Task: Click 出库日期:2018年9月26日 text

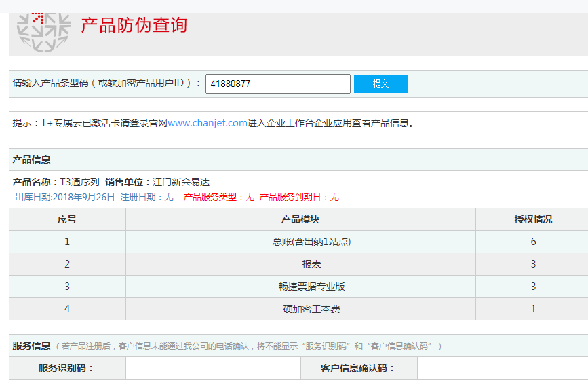Action: 65,197
